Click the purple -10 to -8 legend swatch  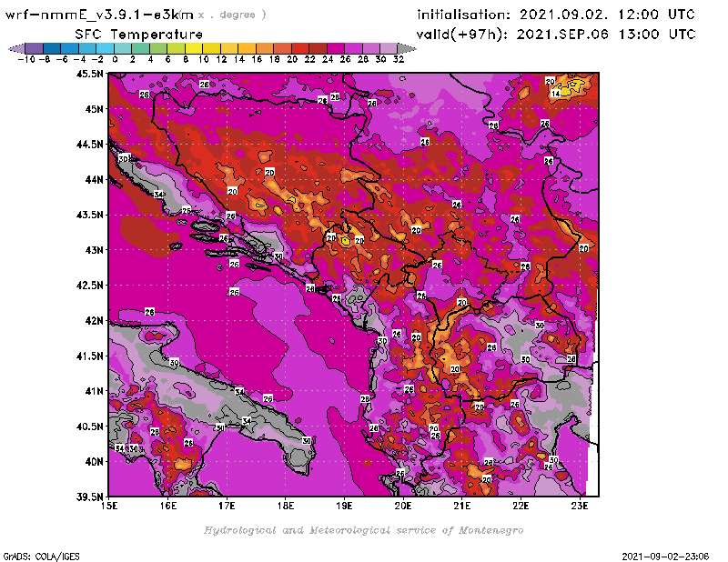[x=35, y=48]
